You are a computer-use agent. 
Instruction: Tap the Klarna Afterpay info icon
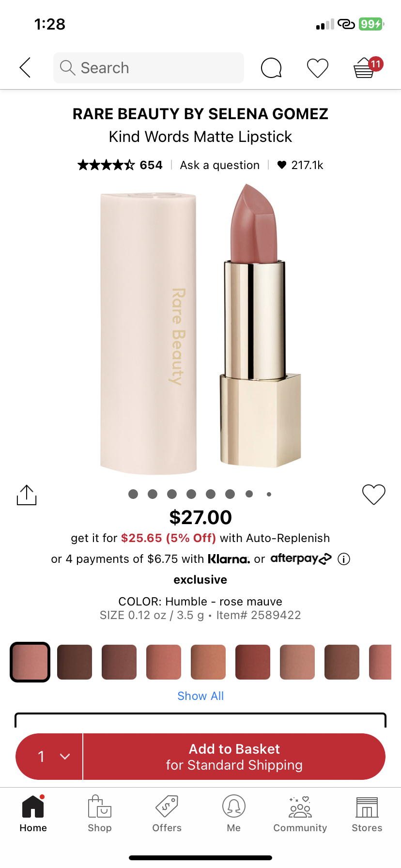pos(344,559)
